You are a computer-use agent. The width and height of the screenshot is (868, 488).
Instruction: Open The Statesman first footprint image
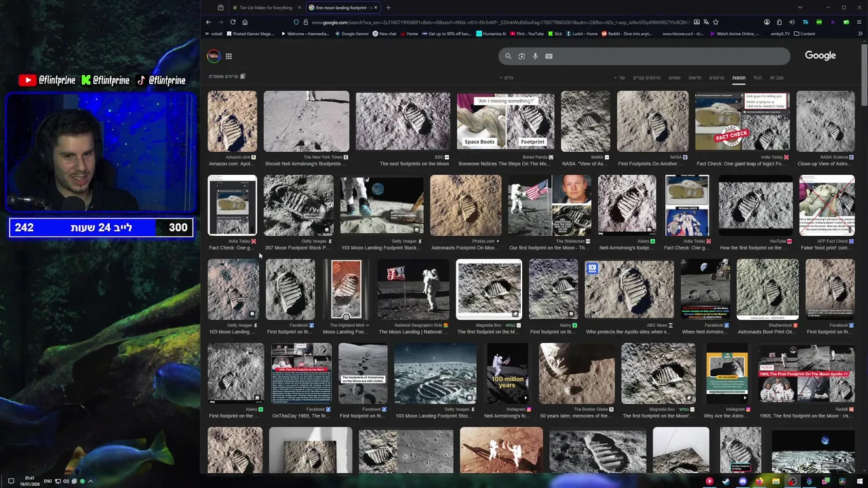pos(549,205)
